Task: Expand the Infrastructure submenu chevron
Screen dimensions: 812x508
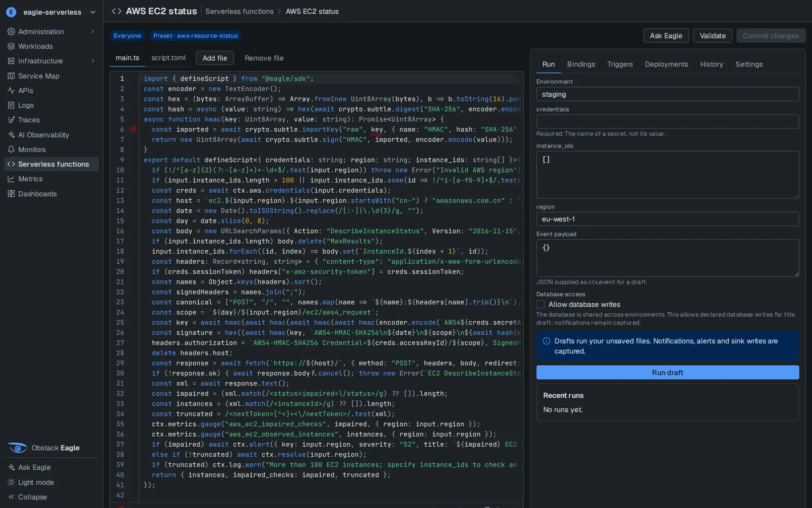Action: [93, 61]
